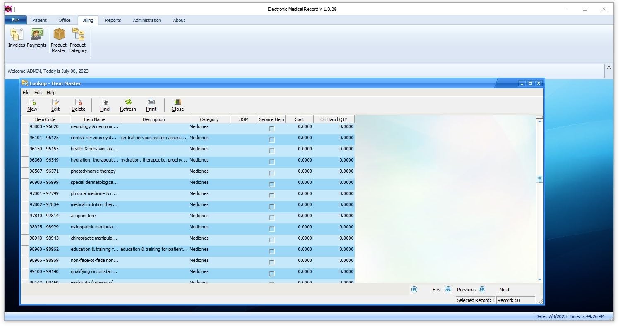Create a New item record
Viewport: 644px width, 328px height.
pyautogui.click(x=32, y=105)
